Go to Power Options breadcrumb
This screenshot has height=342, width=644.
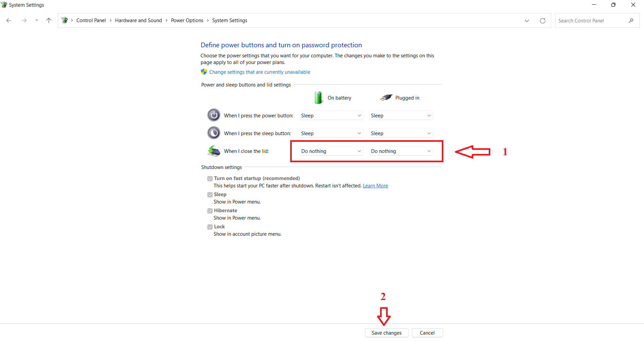(x=187, y=20)
